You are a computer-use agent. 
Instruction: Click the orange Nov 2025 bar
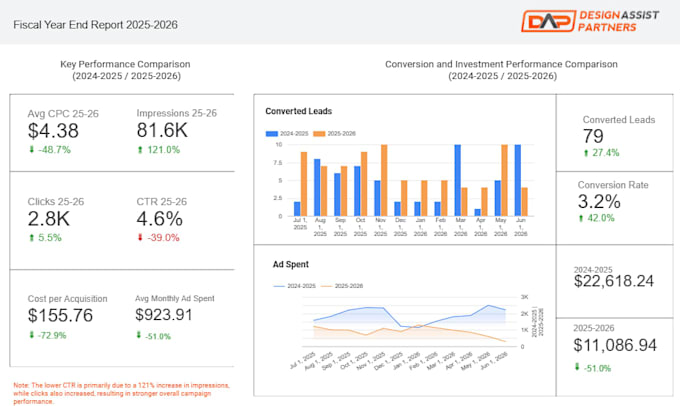(384, 180)
